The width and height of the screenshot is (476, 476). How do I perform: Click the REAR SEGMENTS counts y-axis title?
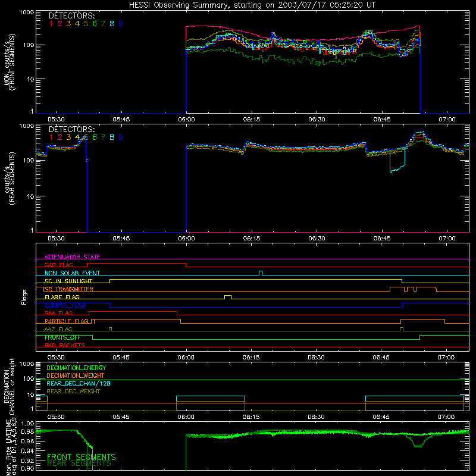[x=9, y=178]
